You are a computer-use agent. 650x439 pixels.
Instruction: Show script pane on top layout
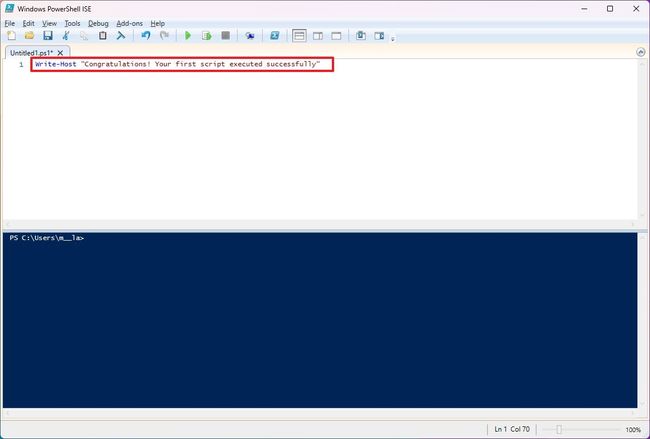(299, 36)
